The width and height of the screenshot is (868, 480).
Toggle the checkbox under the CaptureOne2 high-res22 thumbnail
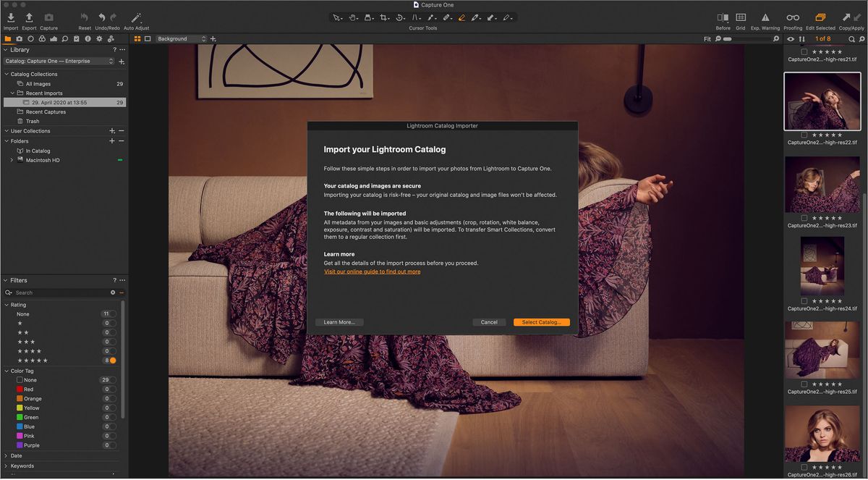[x=806, y=134]
